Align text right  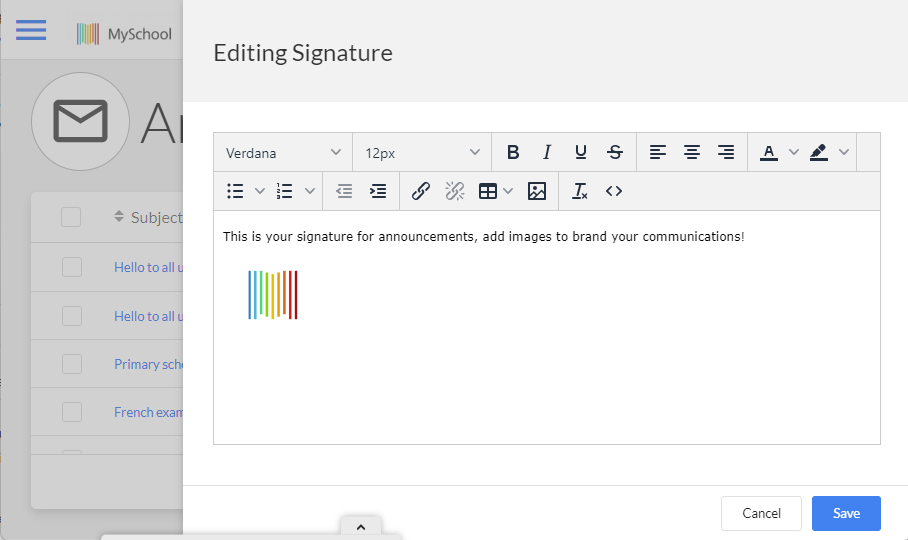726,152
